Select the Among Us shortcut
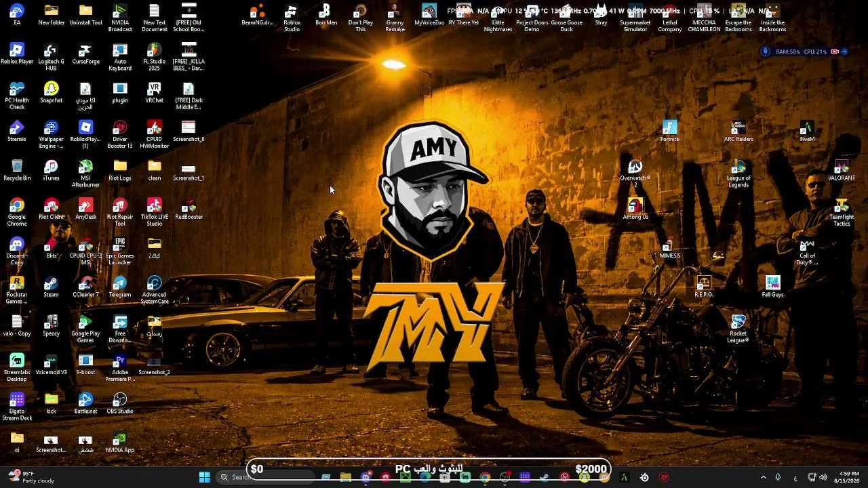 click(635, 209)
